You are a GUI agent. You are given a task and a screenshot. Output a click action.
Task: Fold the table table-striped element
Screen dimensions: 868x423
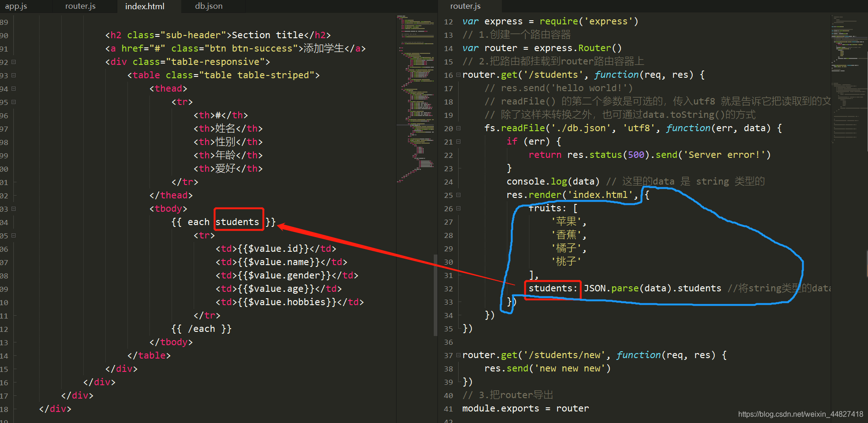[x=14, y=75]
